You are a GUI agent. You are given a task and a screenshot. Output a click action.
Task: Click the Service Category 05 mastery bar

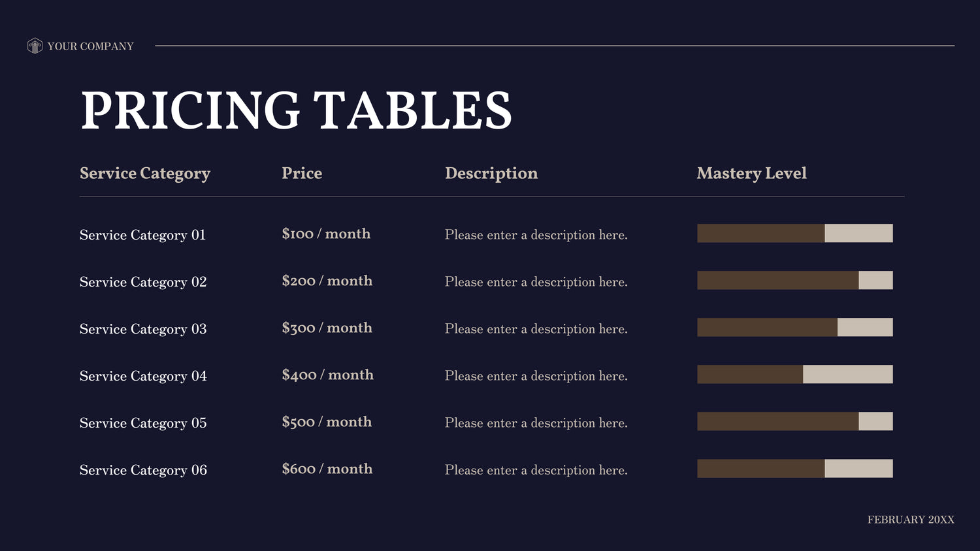794,421
